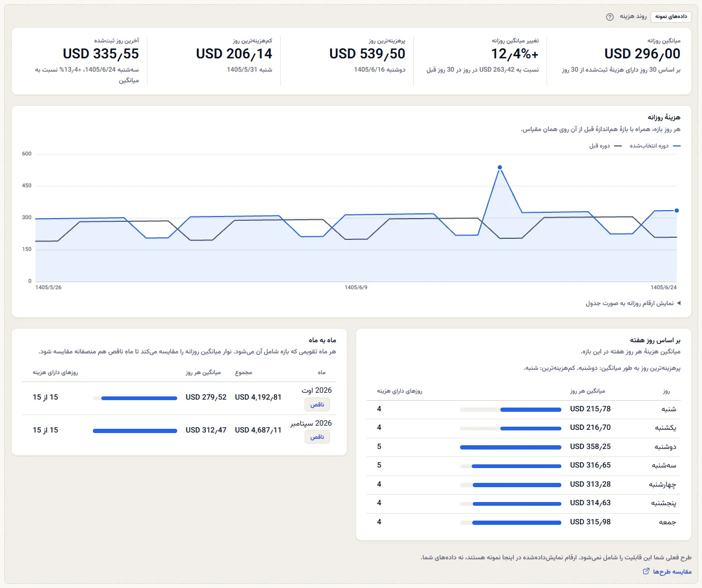702x588 pixels.
Task: Click the "یکشنبه" row label
Action: point(666,428)
